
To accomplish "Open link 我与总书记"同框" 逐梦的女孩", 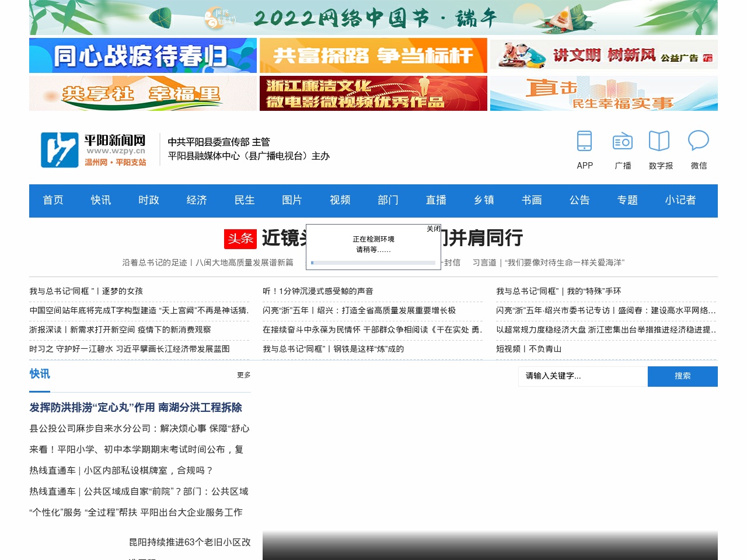I will coord(86,291).
